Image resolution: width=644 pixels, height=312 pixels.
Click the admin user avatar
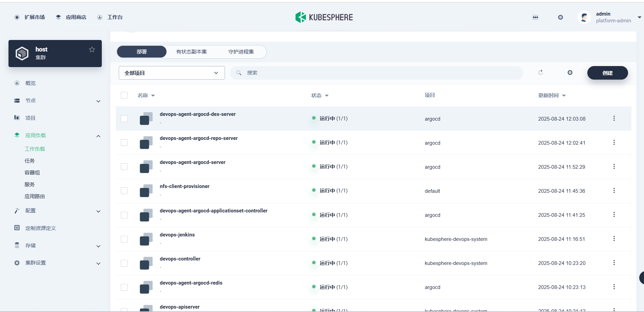(x=584, y=17)
